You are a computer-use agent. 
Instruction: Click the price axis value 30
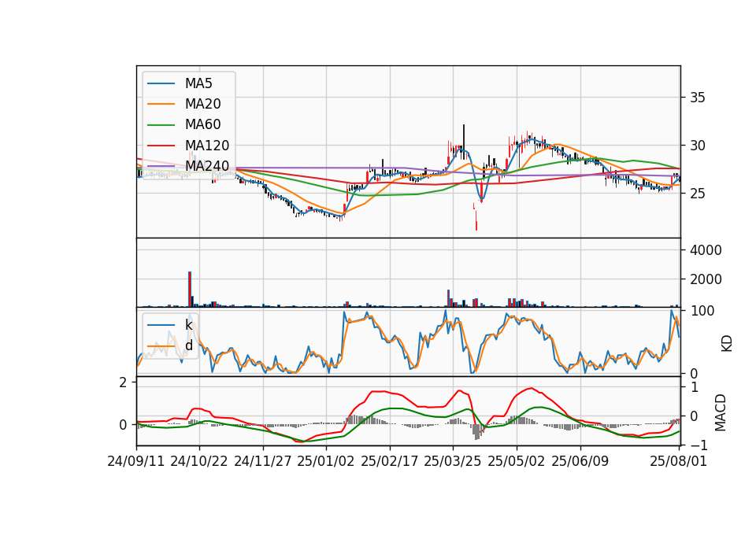tap(698, 146)
